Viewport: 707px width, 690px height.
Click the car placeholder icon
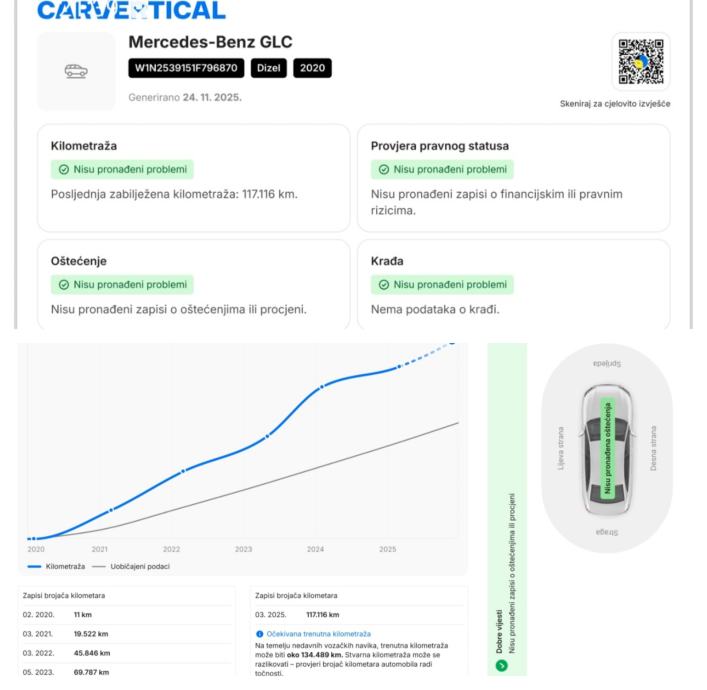point(76,71)
